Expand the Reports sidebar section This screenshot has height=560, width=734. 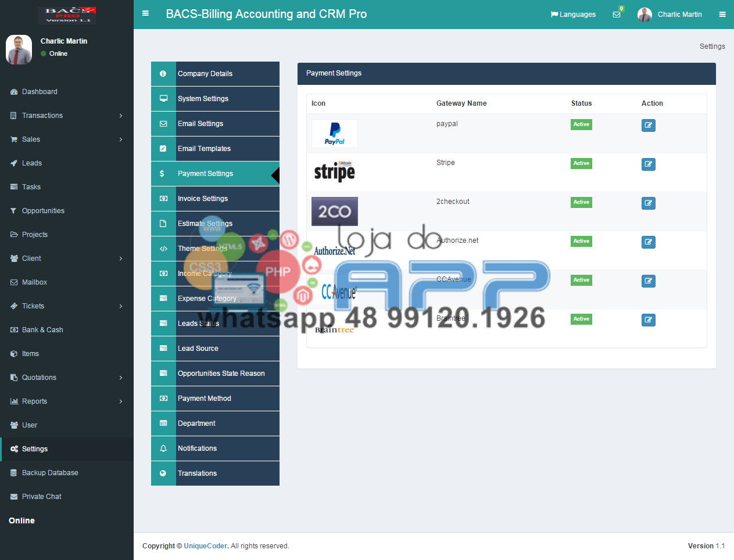[x=66, y=401]
